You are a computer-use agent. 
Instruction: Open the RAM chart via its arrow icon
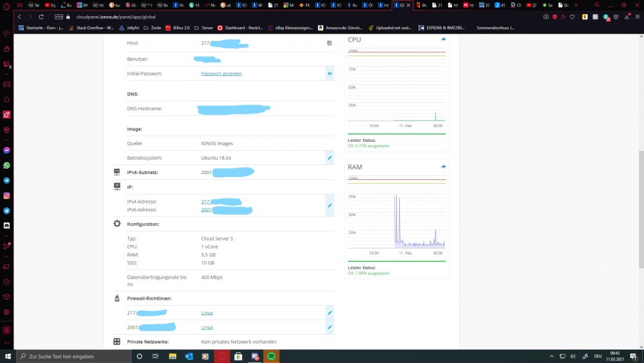coord(443,167)
